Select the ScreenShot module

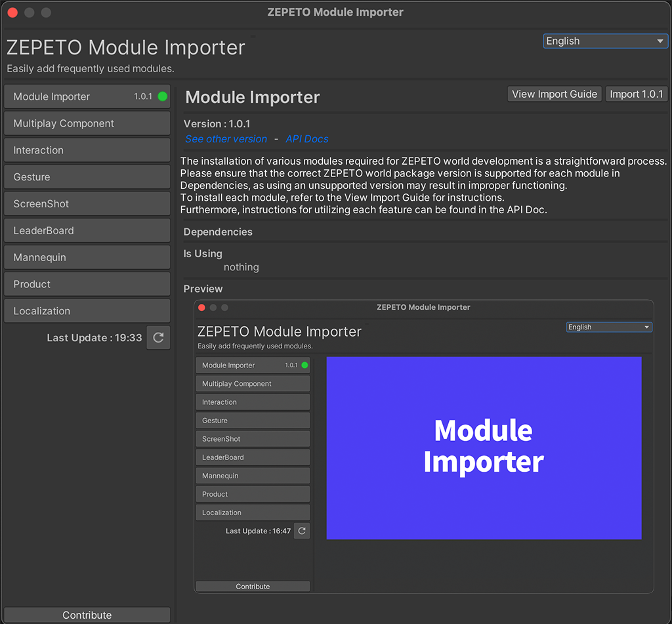tap(87, 203)
